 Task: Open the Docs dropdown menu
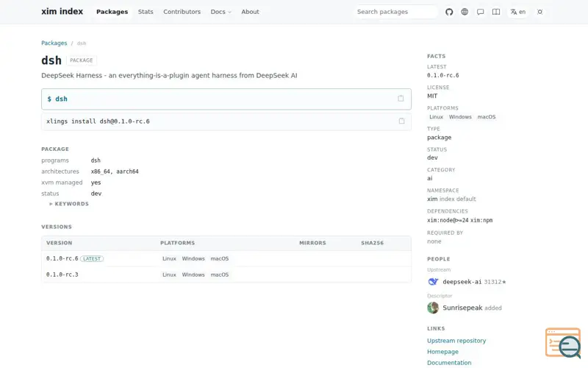point(221,12)
